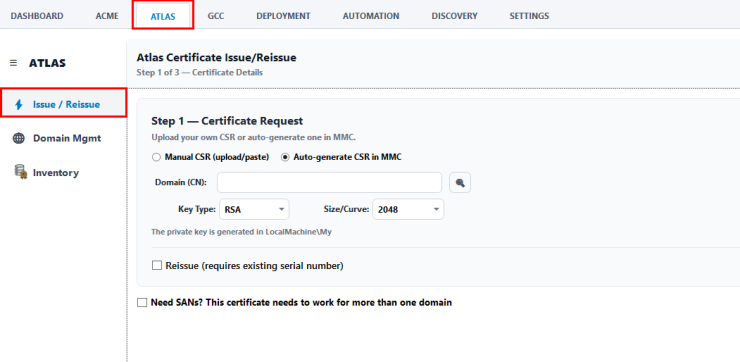This screenshot has height=362, width=740.
Task: Check the Need SANs checkbox
Action: click(x=142, y=303)
